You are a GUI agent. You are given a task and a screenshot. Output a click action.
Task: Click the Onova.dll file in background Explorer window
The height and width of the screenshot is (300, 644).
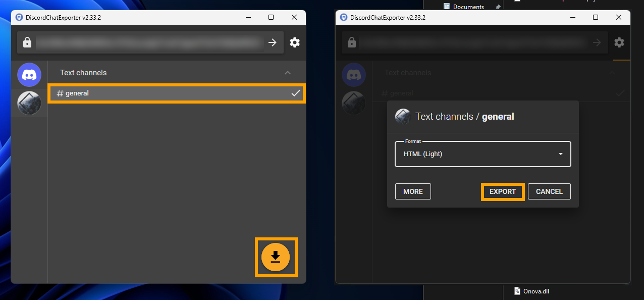(x=531, y=291)
